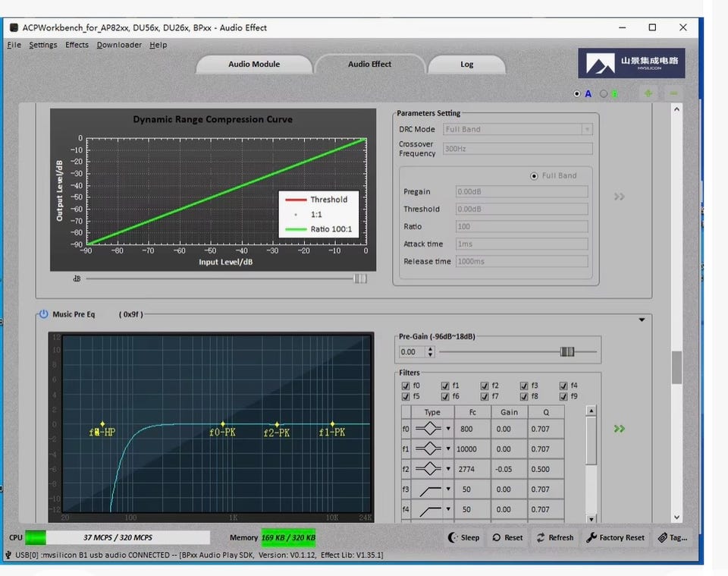Screen dimensions: 728x576
Task: Click the green double-arrow beside Filters
Action: pyautogui.click(x=620, y=429)
